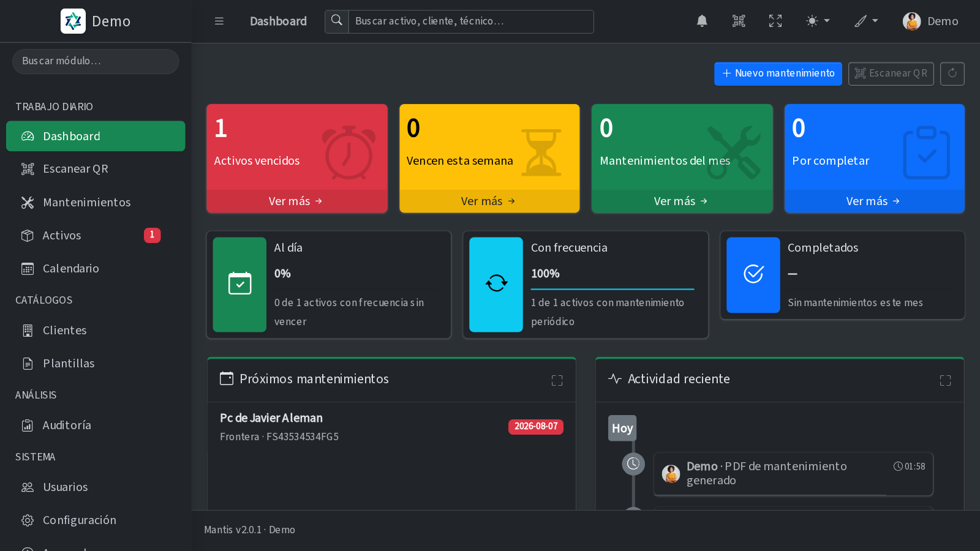Open the theme sun dropdown

pyautogui.click(x=818, y=21)
